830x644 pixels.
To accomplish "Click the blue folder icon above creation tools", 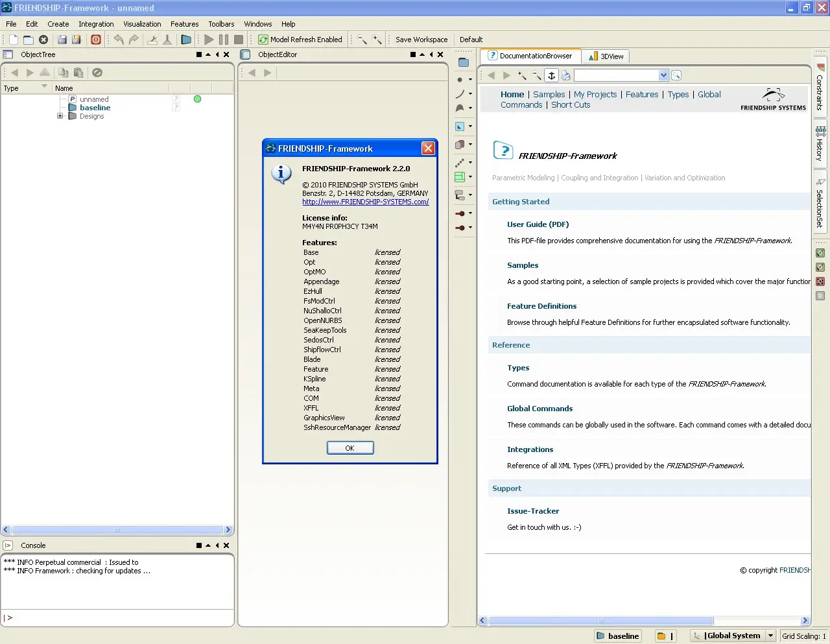I will point(463,62).
